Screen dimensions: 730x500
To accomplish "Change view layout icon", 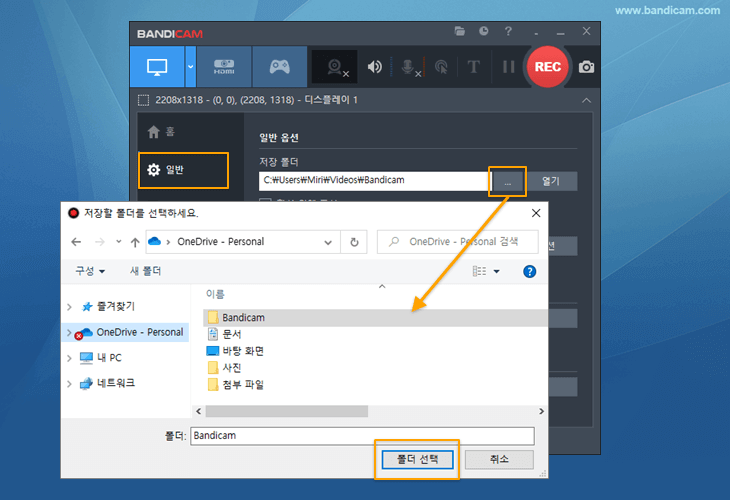I will (479, 271).
